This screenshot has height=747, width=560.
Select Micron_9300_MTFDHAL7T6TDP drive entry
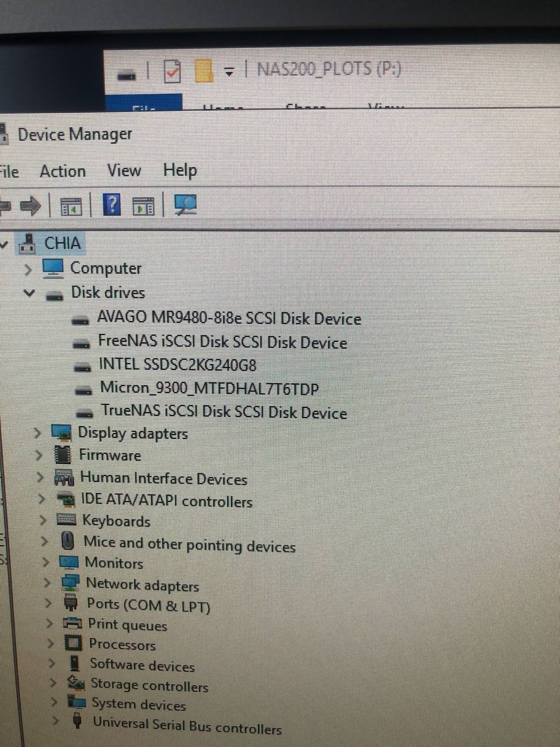(x=209, y=388)
